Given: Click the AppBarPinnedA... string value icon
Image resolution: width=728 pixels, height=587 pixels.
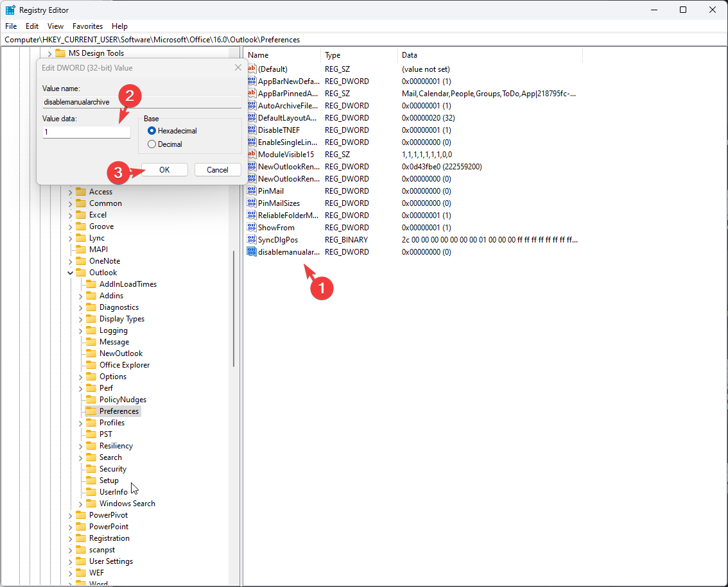Looking at the screenshot, I should 252,93.
